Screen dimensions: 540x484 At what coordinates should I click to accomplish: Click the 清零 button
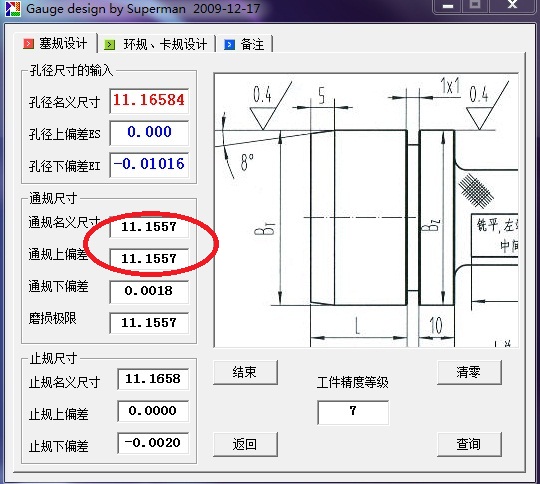coord(469,372)
